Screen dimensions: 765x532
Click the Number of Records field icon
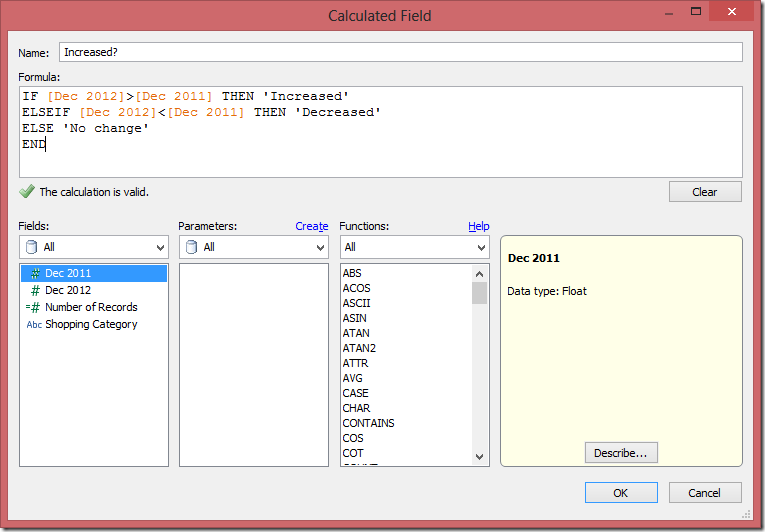click(x=34, y=307)
